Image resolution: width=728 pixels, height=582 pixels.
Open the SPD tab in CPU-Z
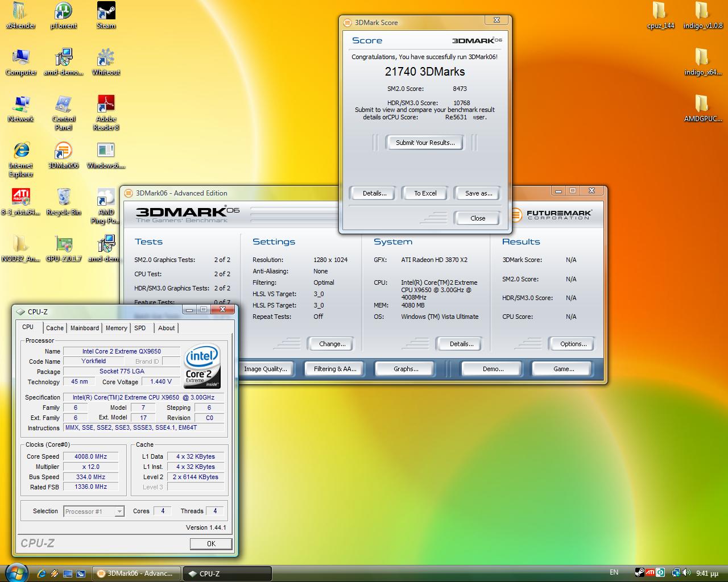click(x=140, y=328)
